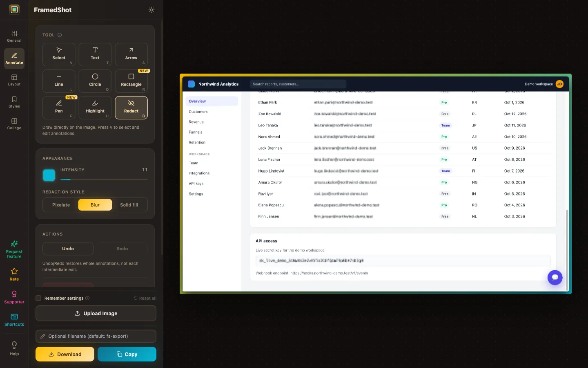The height and width of the screenshot is (368, 588).
Task: Open the General settings tab
Action: click(14, 36)
